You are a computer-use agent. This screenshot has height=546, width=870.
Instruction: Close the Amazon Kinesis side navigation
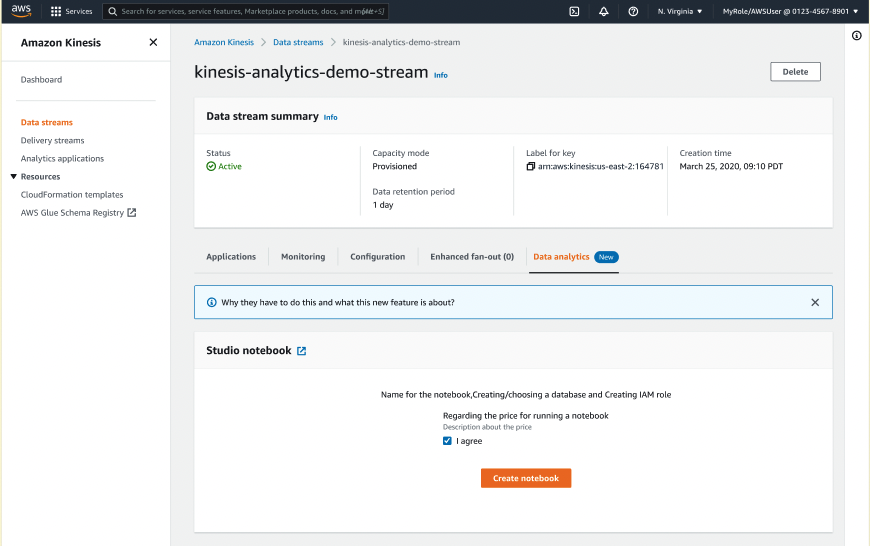153,42
